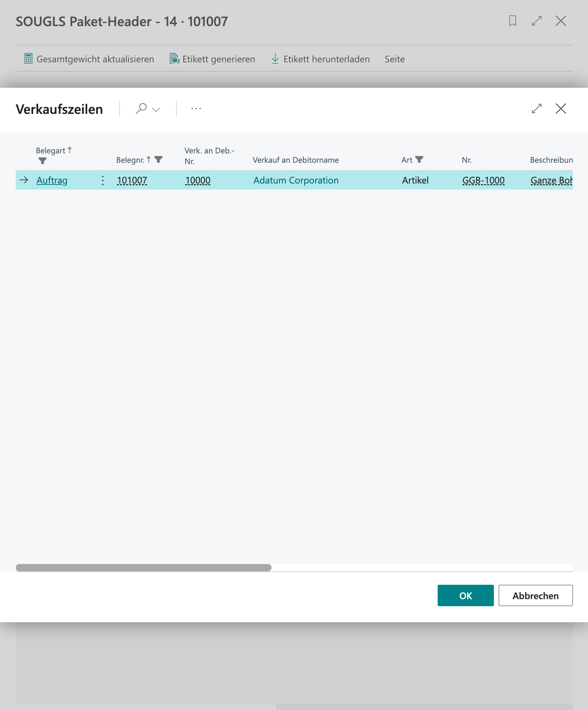The image size is (588, 710).
Task: Open row actions menu for Auftrag
Action: (103, 180)
